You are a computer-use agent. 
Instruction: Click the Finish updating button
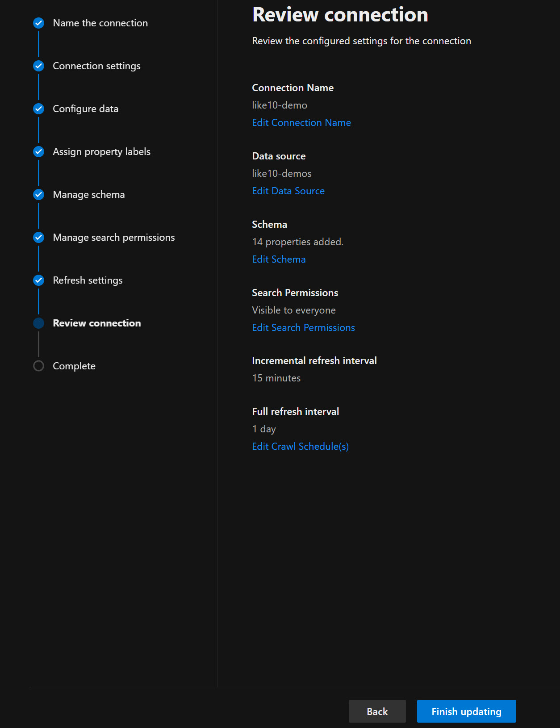click(x=466, y=711)
